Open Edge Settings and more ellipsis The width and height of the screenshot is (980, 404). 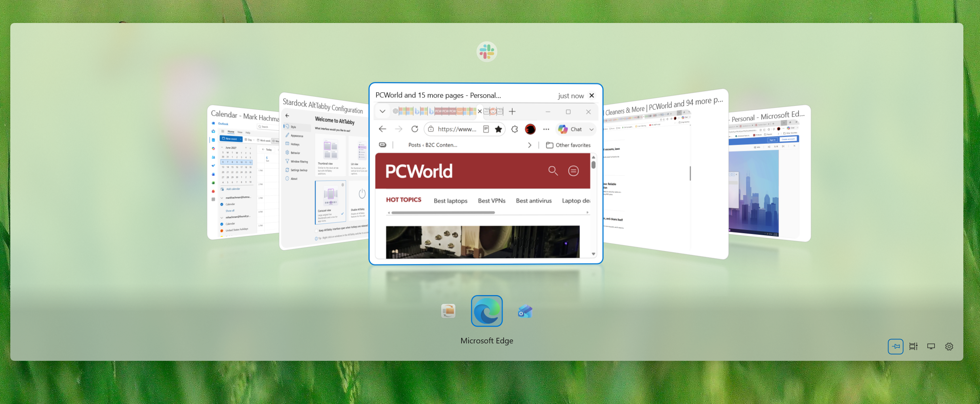[546, 129]
